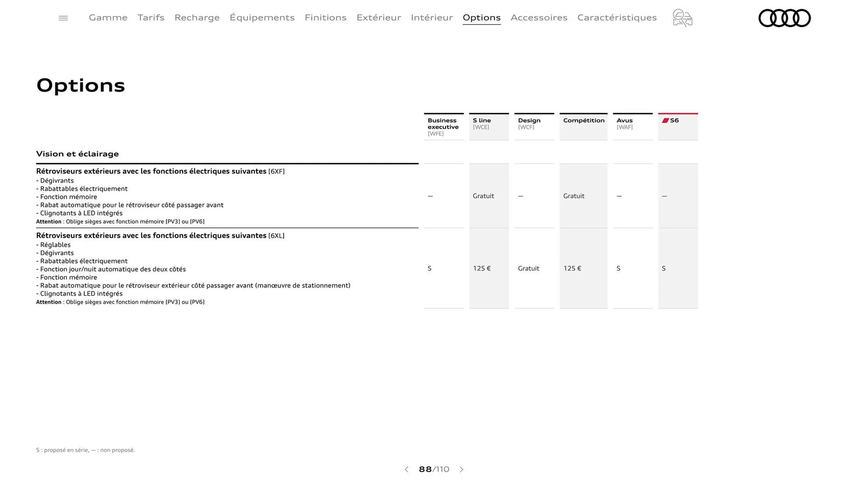The image size is (868, 488).
Task: Click the current page number 88/110
Action: pyautogui.click(x=434, y=469)
